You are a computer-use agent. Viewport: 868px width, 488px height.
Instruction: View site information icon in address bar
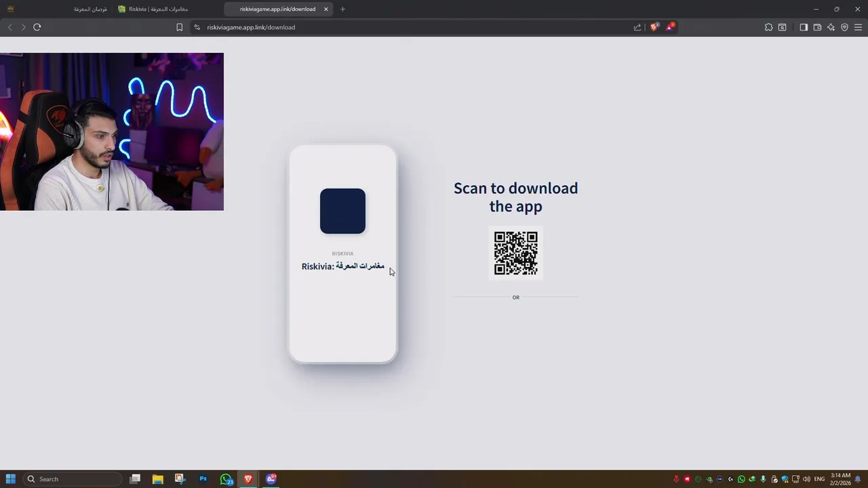197,27
